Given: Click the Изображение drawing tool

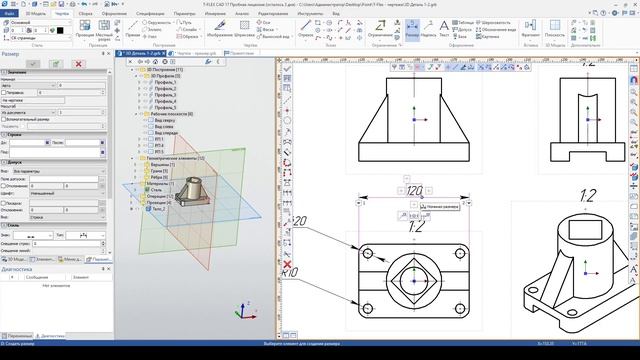Looking at the screenshot, I should click(x=220, y=29).
